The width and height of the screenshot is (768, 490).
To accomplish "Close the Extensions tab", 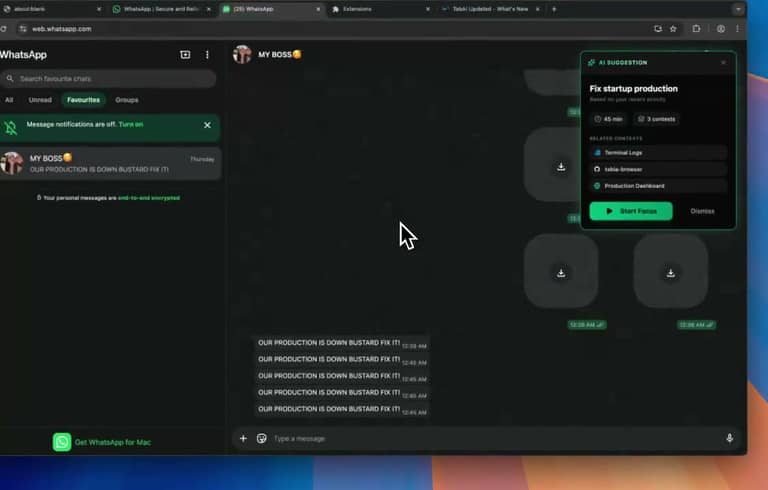I will click(428, 9).
